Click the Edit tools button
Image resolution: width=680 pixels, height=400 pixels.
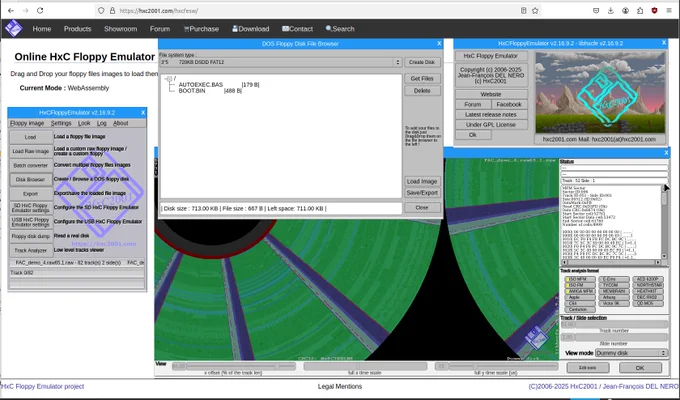(588, 367)
